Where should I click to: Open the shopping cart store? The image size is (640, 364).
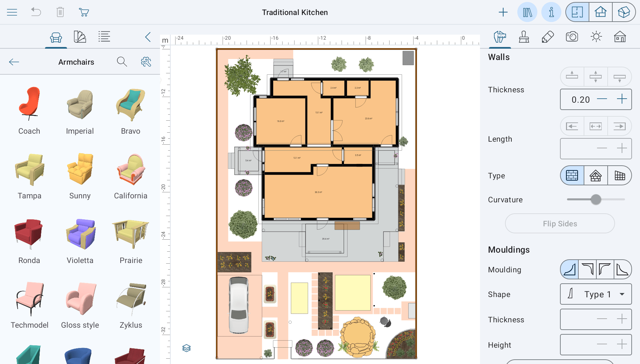point(84,12)
